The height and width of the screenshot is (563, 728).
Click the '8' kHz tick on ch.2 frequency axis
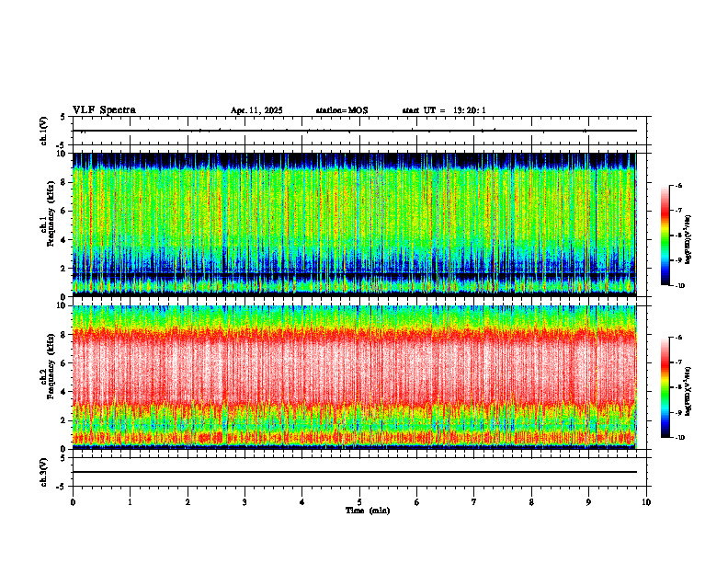click(63, 335)
